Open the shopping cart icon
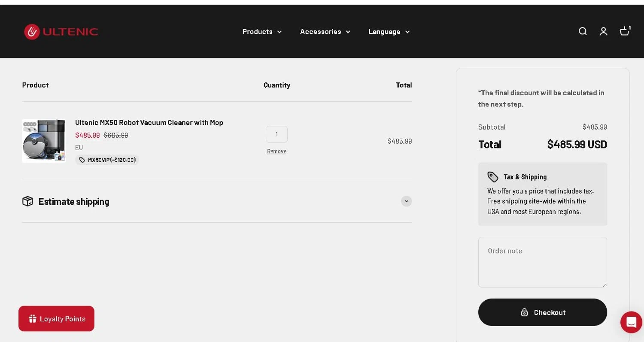Image resolution: width=644 pixels, height=342 pixels. coord(625,31)
